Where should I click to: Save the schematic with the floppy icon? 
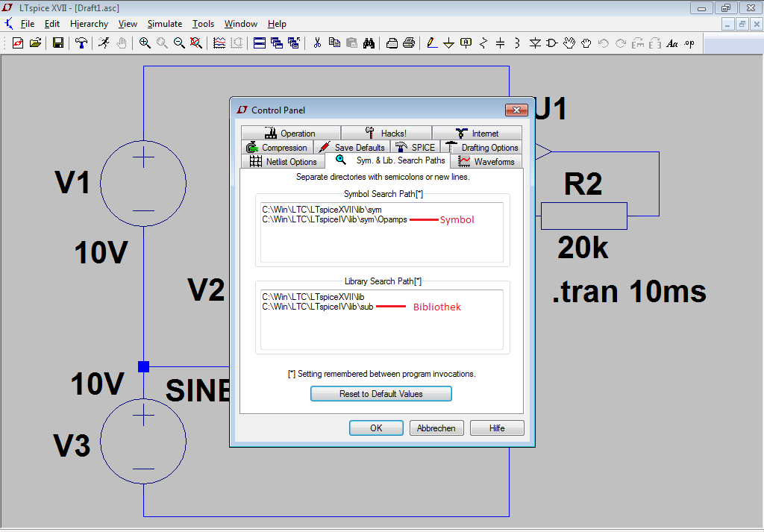(58, 43)
